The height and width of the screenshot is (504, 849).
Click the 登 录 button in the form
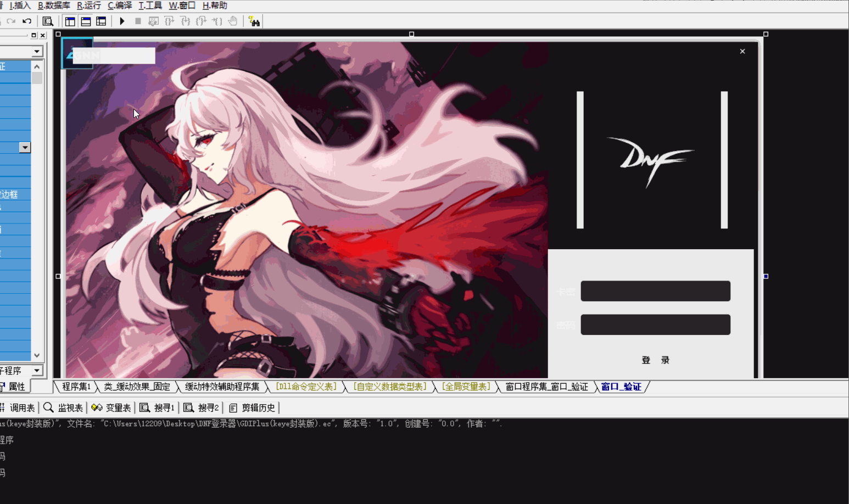tap(656, 360)
